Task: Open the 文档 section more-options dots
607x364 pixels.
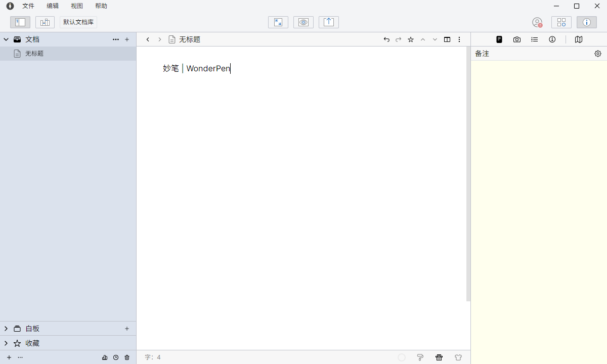Action: click(116, 39)
